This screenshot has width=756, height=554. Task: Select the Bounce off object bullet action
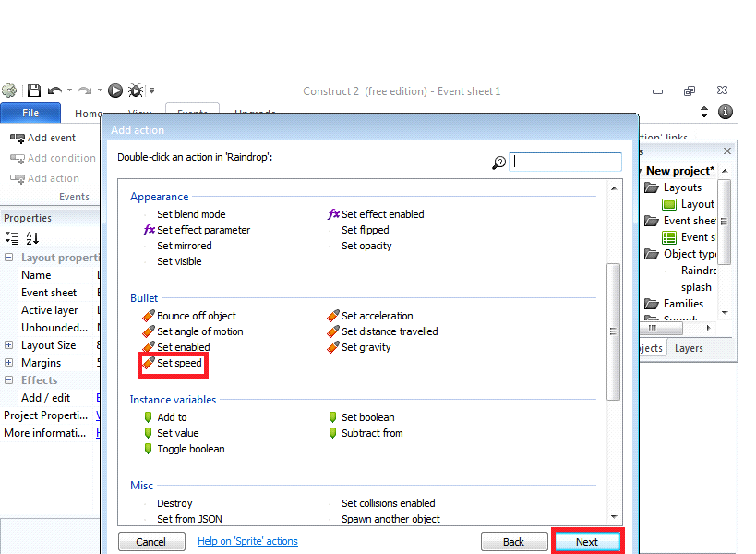[x=189, y=316]
